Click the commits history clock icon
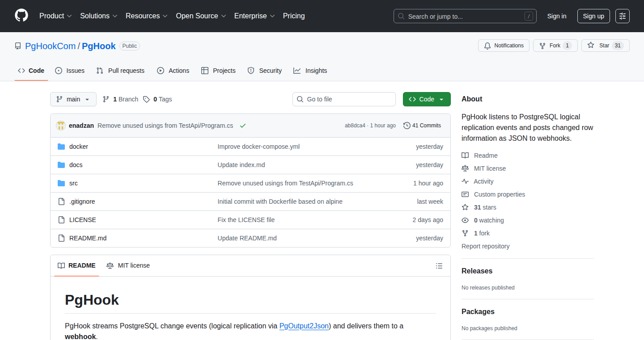The image size is (644, 340). point(407,126)
